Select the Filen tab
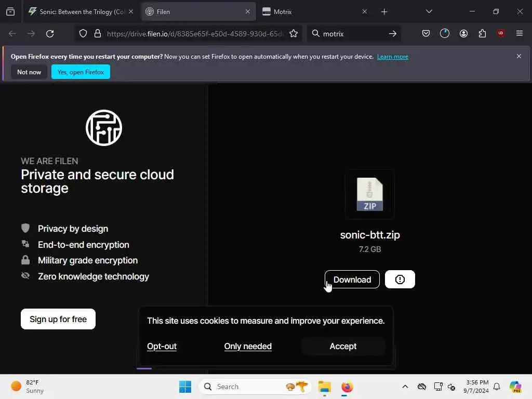Viewport: 532px width, 399px height. 199,12
